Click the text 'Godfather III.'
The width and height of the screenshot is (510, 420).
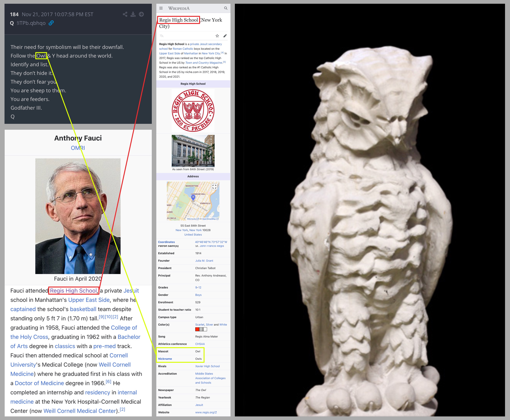tap(26, 108)
